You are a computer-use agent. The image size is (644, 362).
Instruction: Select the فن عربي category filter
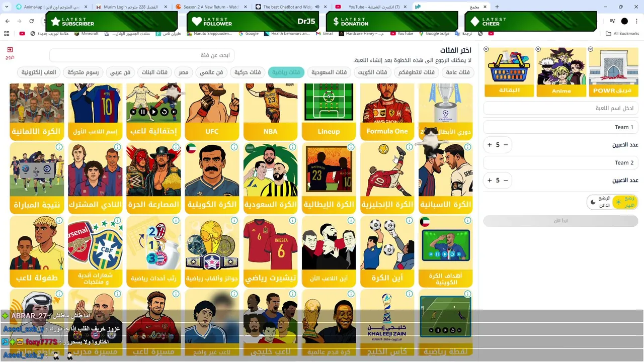(120, 72)
